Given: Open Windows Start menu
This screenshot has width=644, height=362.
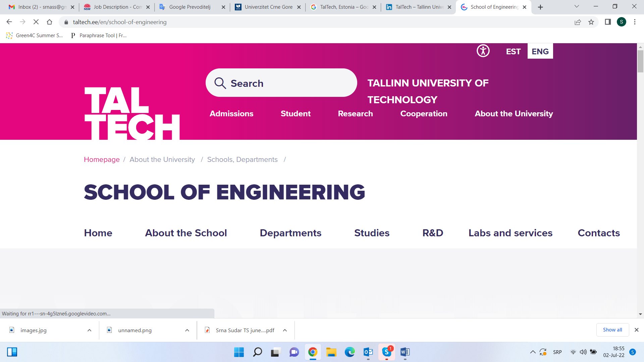Looking at the screenshot, I should click(239, 352).
